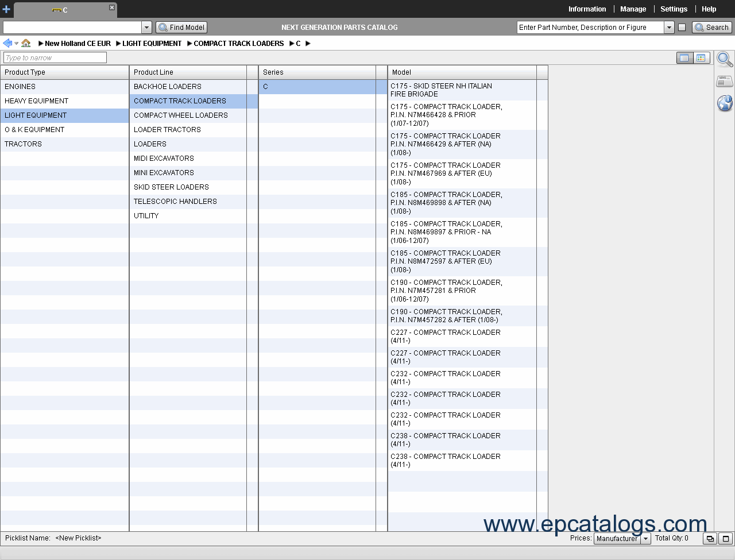Viewport: 735px width, 560px height.
Task: Switch to list view layout
Action: point(684,58)
